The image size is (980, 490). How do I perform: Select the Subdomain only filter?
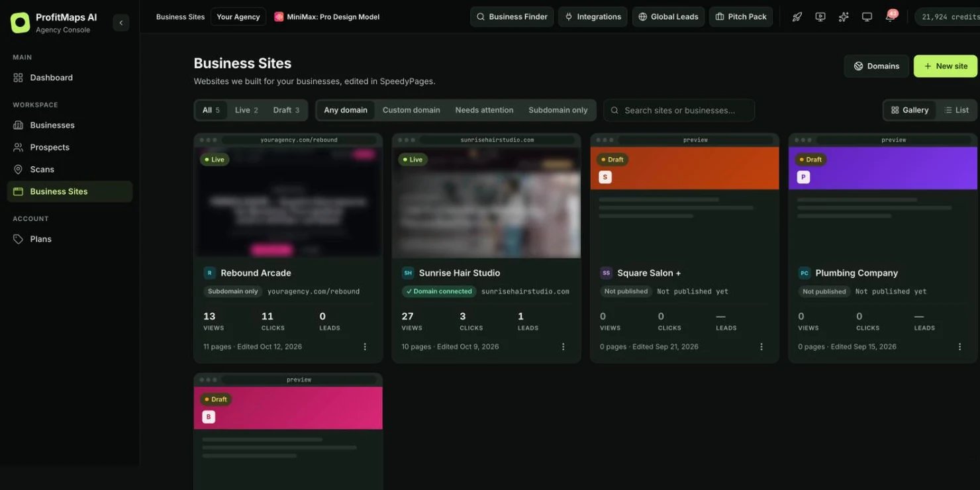click(558, 110)
